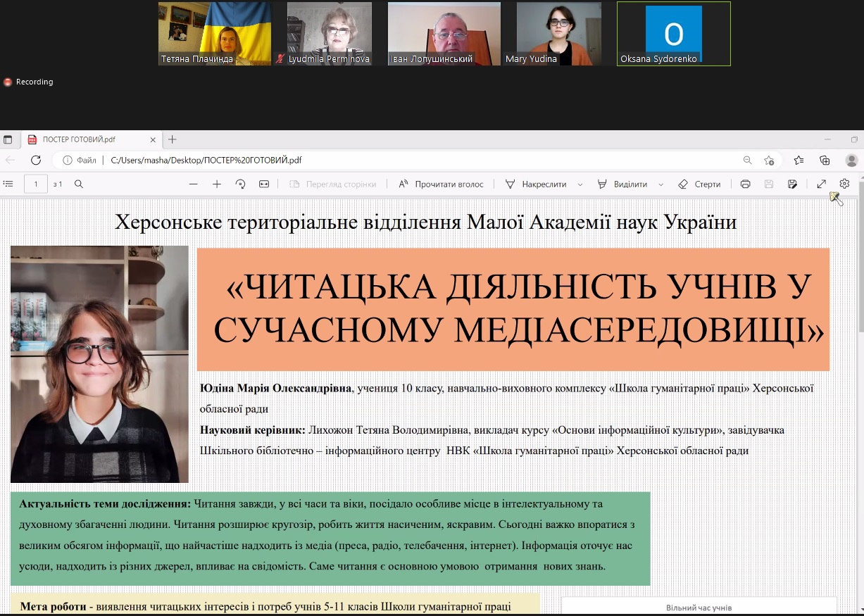Expand the Накреслити options arrow
This screenshot has height=616, width=864.
pos(580,184)
